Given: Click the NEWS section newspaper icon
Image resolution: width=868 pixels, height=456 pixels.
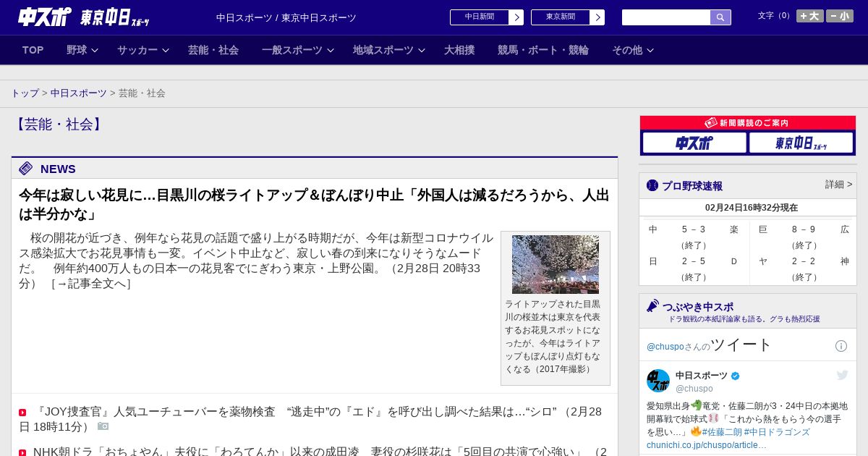Looking at the screenshot, I should 26,169.
